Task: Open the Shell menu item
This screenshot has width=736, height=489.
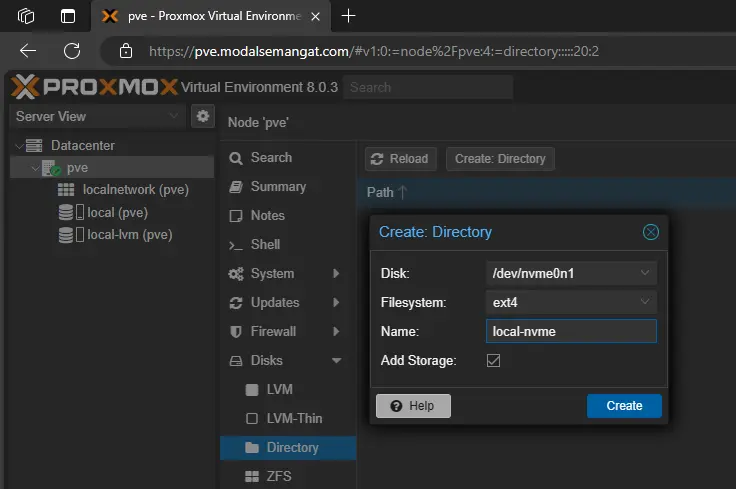Action: [x=288, y=244]
